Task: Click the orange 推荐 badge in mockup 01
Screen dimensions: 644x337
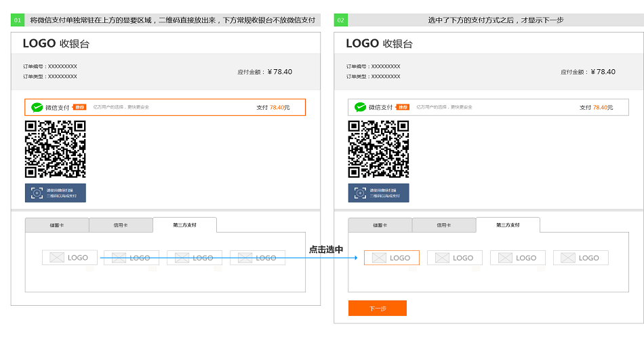Action: tap(80, 107)
